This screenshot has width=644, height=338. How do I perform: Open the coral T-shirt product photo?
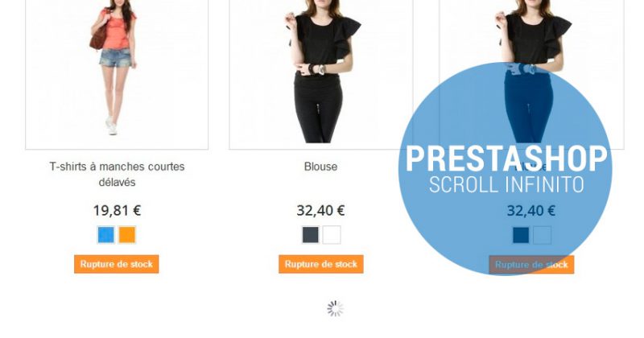pos(117,74)
